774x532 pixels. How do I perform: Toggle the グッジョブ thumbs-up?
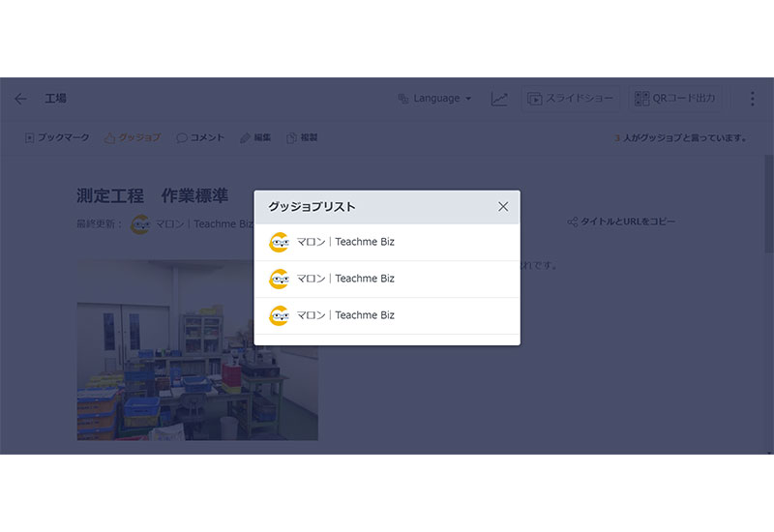click(133, 138)
